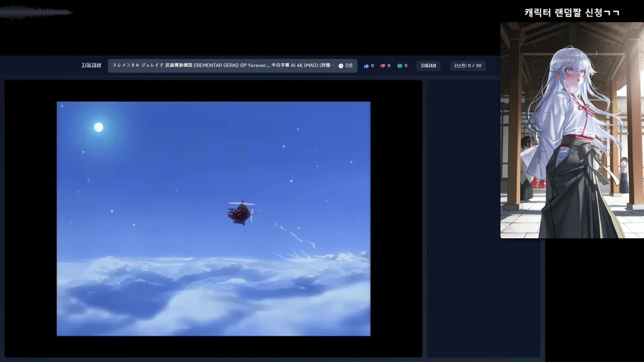
Task: Click the thumbs-up like icon
Action: click(x=366, y=66)
